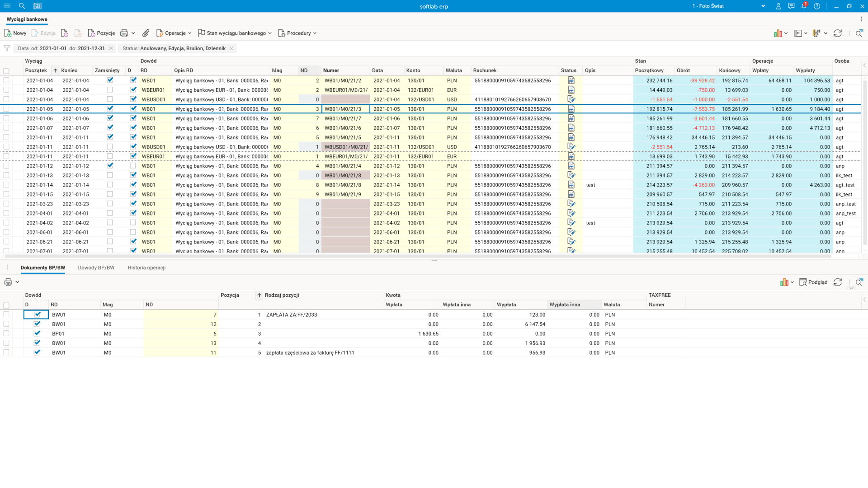This screenshot has width=868, height=488.
Task: Switch to Dowody BP/BW tab
Action: click(x=96, y=267)
